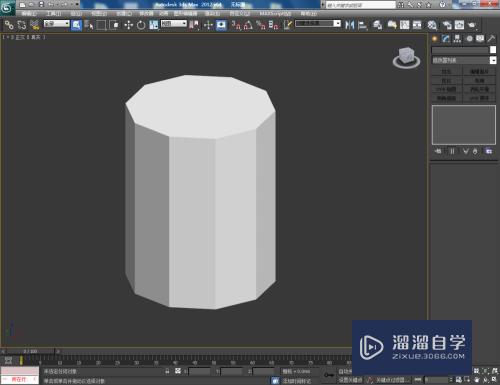Click the Orbit viewport navigation icon
The height and width of the screenshot is (385, 500).
(x=486, y=380)
